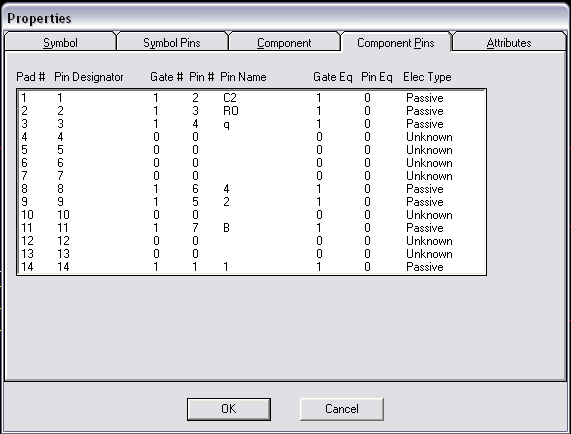This screenshot has width=571, height=434.
Task: Select the row with pin name RO
Action: tap(251, 111)
